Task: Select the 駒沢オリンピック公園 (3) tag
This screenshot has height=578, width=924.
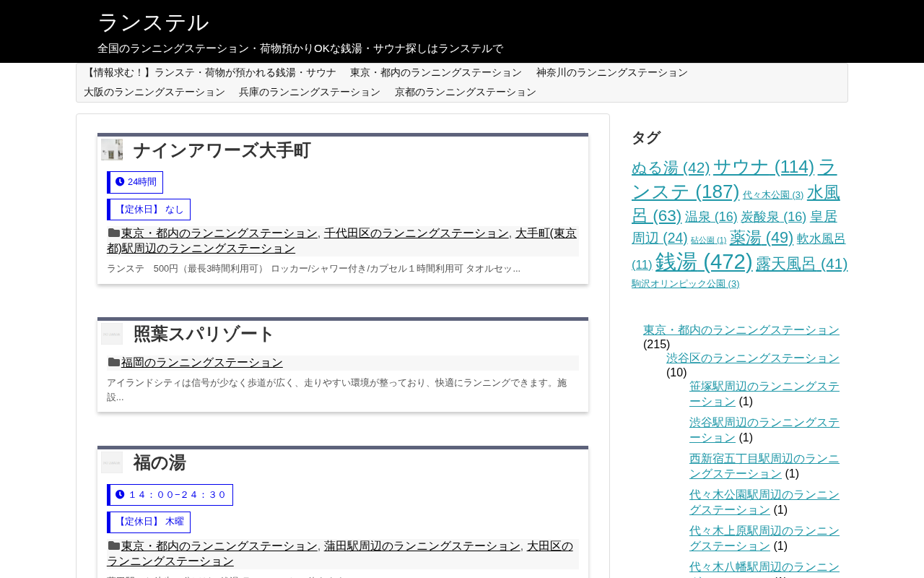Action: 686,284
